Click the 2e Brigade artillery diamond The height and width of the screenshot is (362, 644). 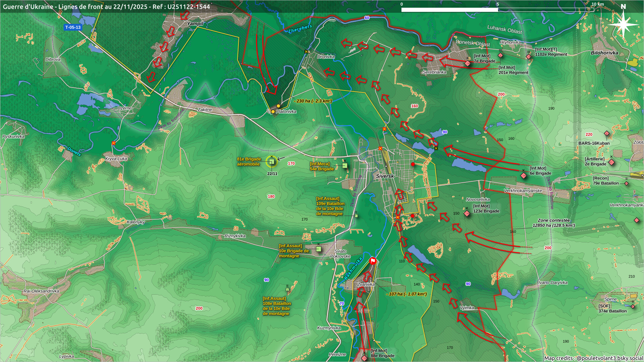coord(611,162)
